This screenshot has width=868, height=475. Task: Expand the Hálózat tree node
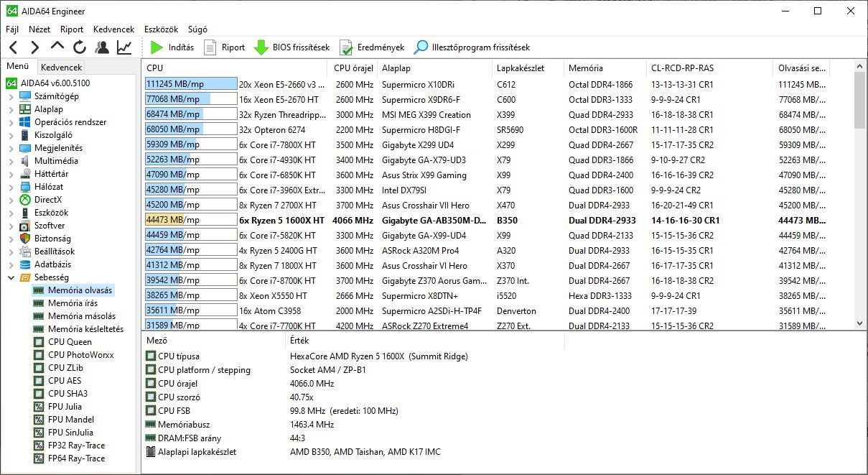click(11, 186)
